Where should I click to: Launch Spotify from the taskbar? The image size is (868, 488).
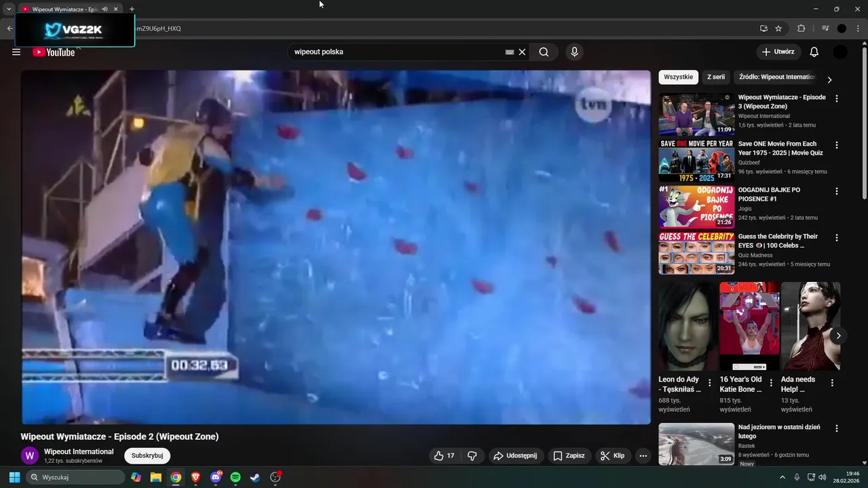click(x=235, y=477)
